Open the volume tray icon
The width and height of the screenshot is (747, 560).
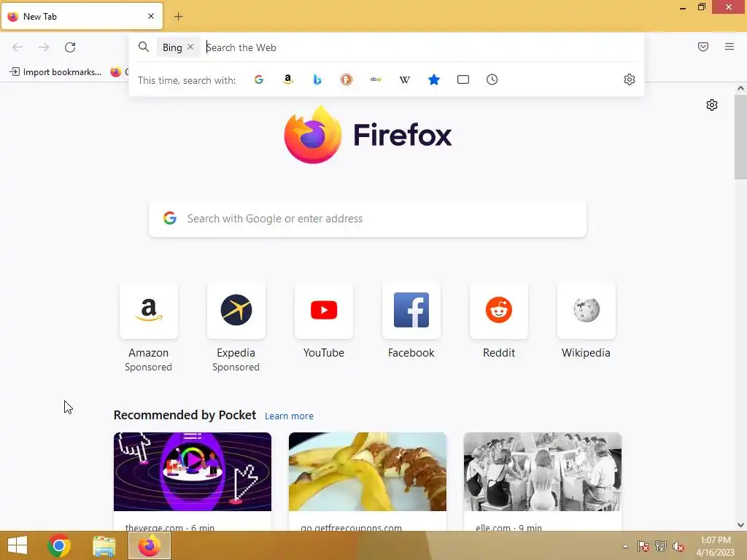point(678,546)
